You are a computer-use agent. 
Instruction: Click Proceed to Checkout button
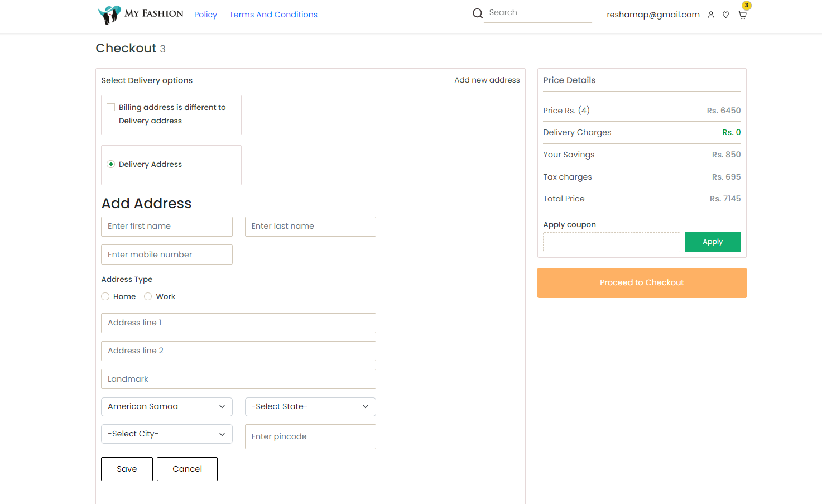[x=642, y=283]
